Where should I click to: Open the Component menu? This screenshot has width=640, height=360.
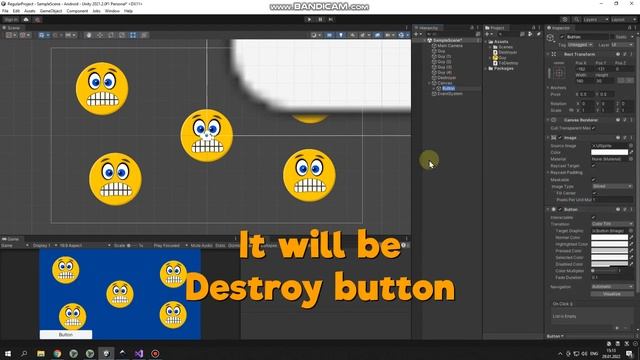click(x=77, y=11)
